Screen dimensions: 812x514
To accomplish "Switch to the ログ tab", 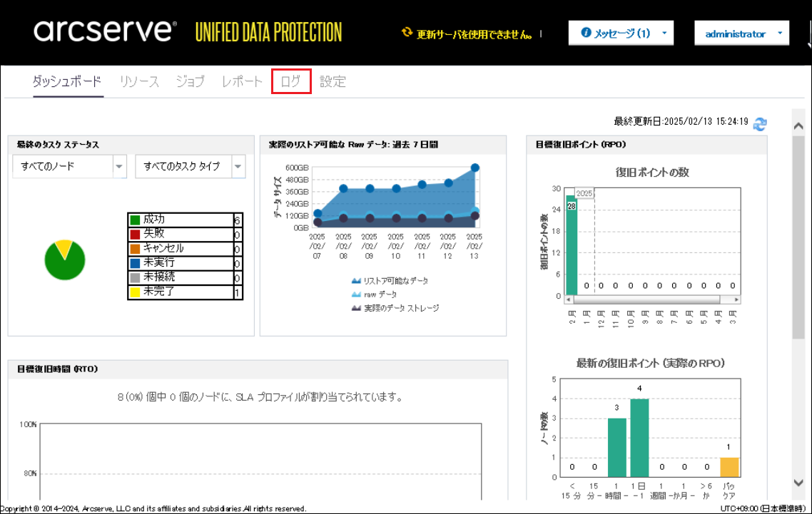I will 291,81.
